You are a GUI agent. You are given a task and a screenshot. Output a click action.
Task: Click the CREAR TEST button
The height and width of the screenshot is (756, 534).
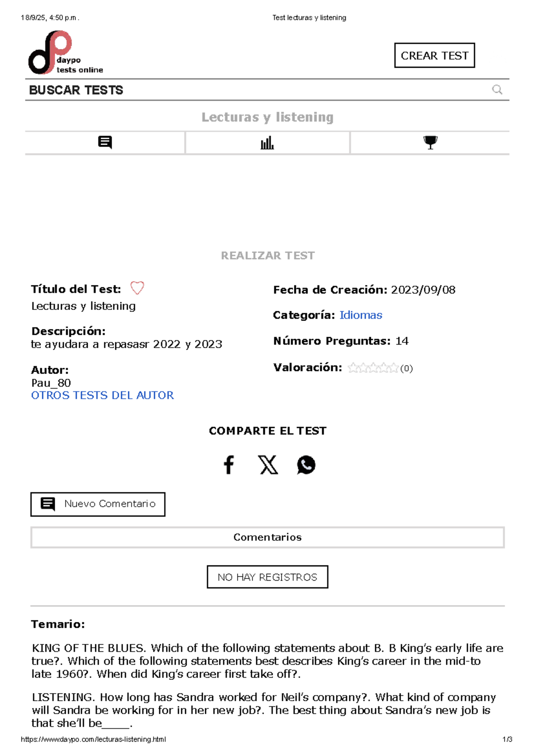pos(434,56)
